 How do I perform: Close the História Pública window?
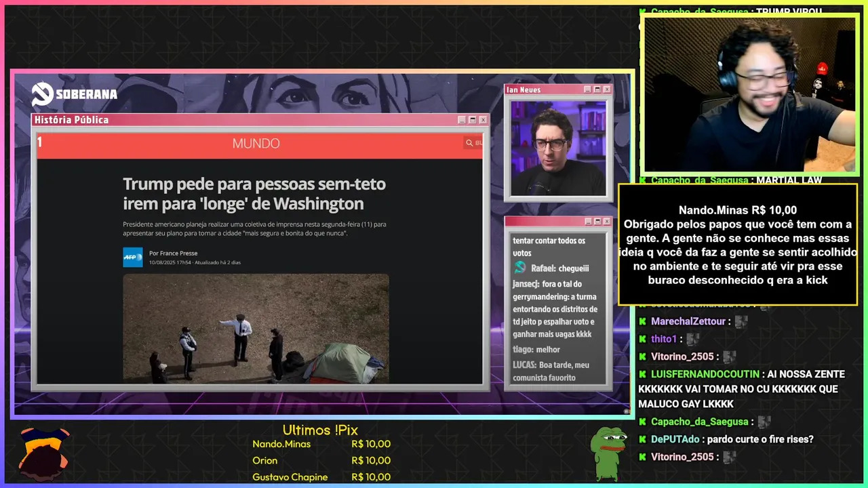(483, 120)
